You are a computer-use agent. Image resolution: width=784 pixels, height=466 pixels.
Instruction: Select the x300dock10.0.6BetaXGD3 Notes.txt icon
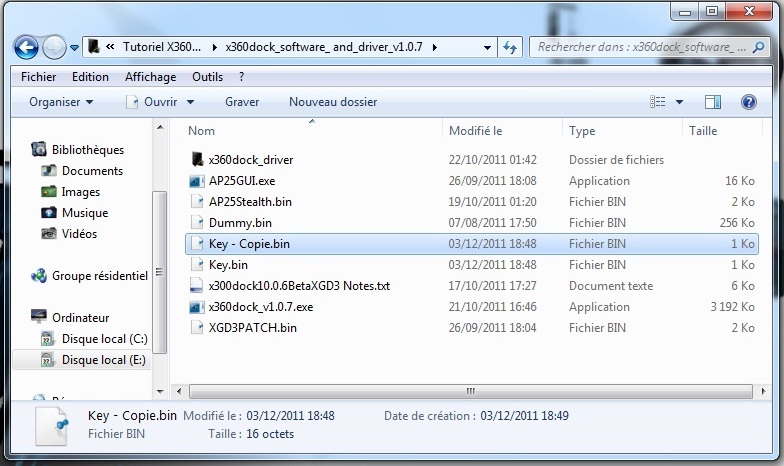[197, 286]
